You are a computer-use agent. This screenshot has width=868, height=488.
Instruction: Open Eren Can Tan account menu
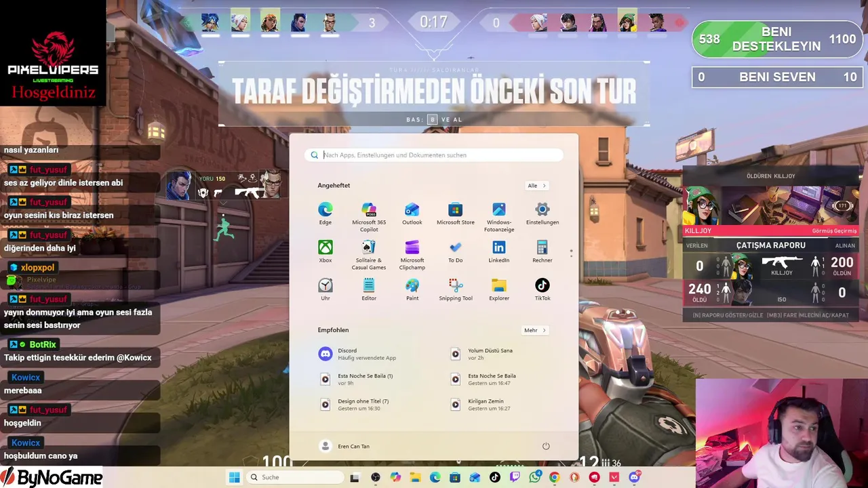click(344, 446)
